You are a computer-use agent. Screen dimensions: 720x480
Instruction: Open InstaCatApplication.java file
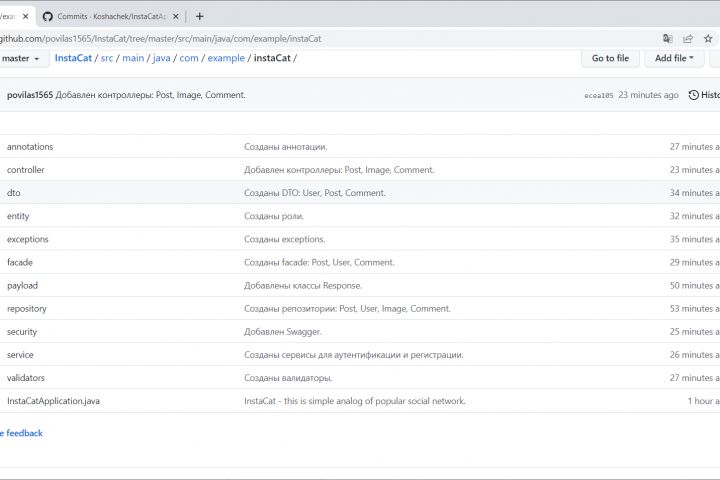pos(53,401)
